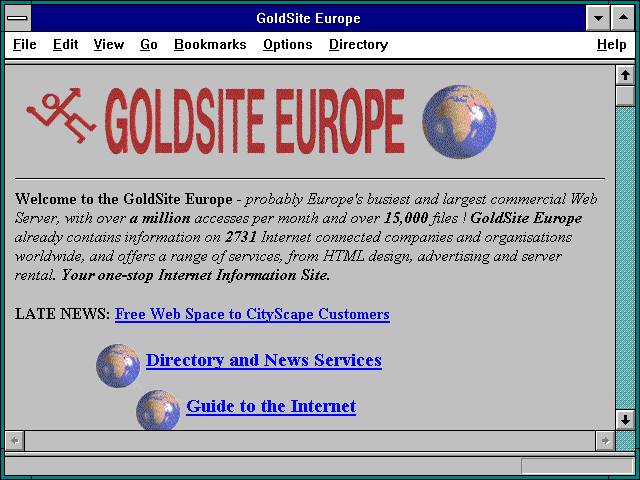Open the Edit menu

coord(65,44)
